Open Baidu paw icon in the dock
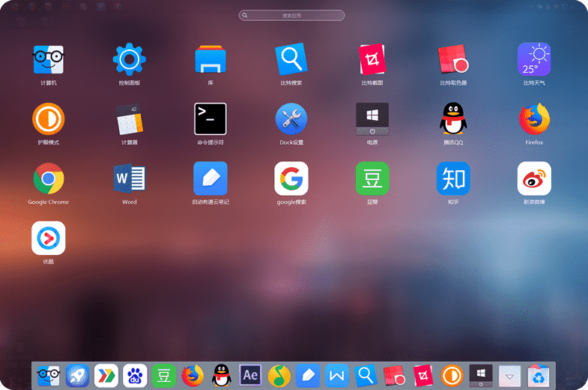 pyautogui.click(x=135, y=375)
